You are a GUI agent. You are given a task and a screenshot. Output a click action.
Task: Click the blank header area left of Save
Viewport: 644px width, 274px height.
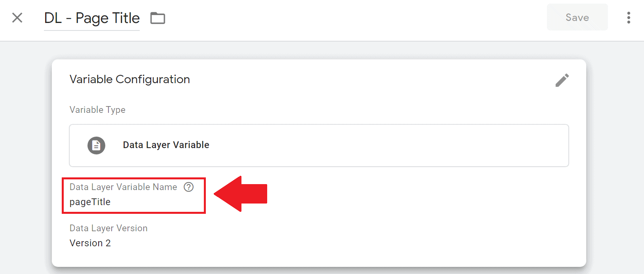tap(356, 18)
